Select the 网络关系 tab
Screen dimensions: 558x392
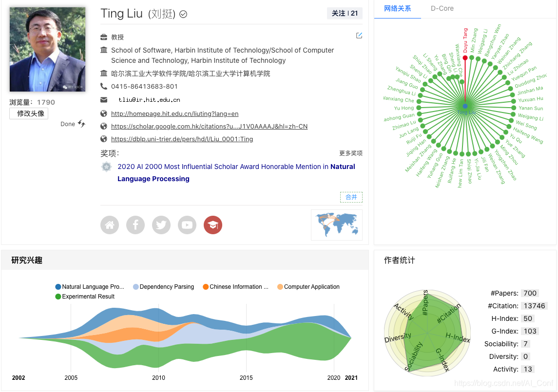click(397, 8)
